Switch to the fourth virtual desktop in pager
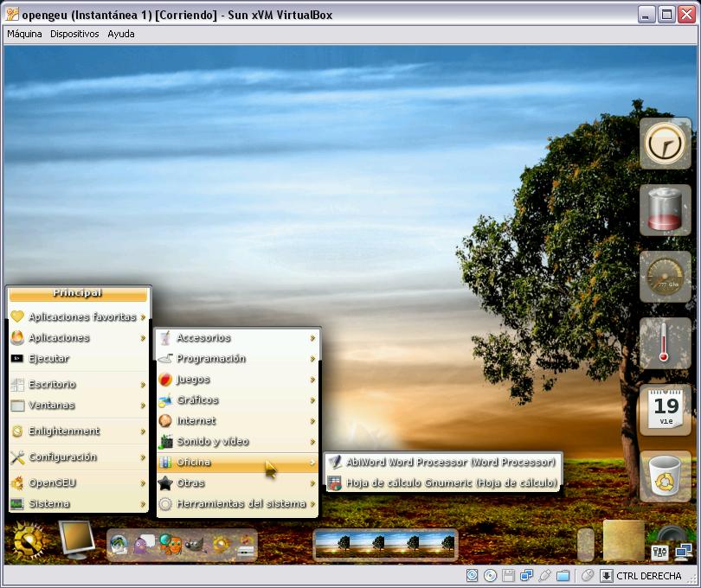 (x=437, y=544)
